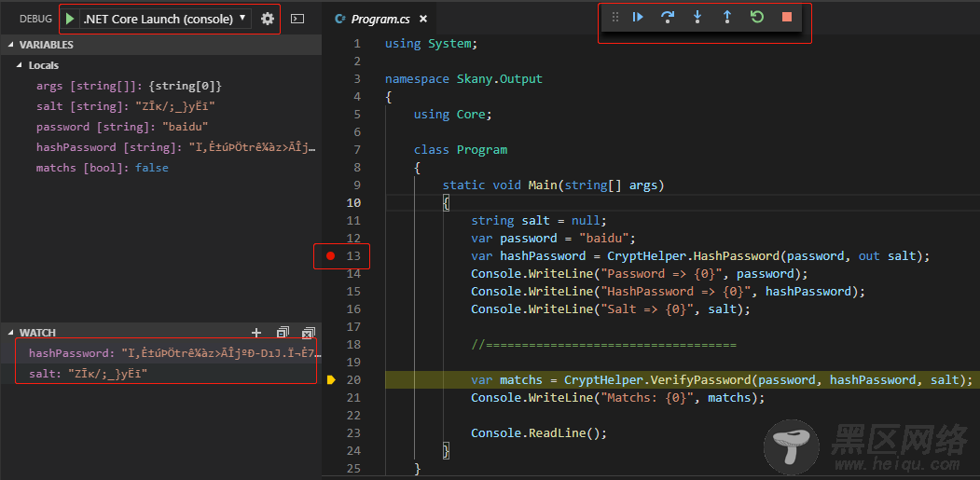This screenshot has height=480, width=980.
Task: Open .NET Core Launch (console) configuration dropdown
Action: [166, 19]
